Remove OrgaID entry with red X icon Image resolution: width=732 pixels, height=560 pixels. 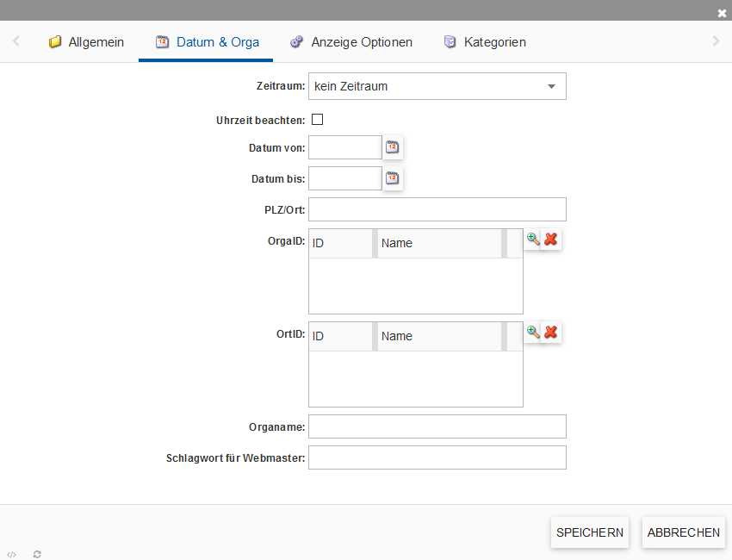[x=551, y=240]
